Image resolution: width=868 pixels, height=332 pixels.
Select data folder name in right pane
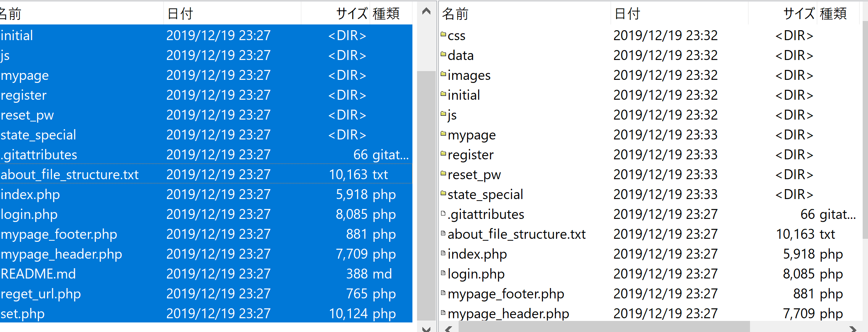click(461, 55)
